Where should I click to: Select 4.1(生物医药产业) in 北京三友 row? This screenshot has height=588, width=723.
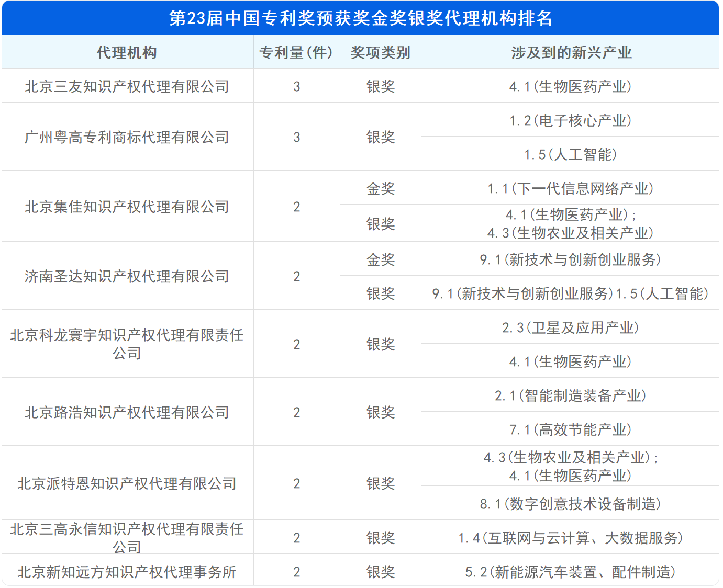tap(570, 86)
